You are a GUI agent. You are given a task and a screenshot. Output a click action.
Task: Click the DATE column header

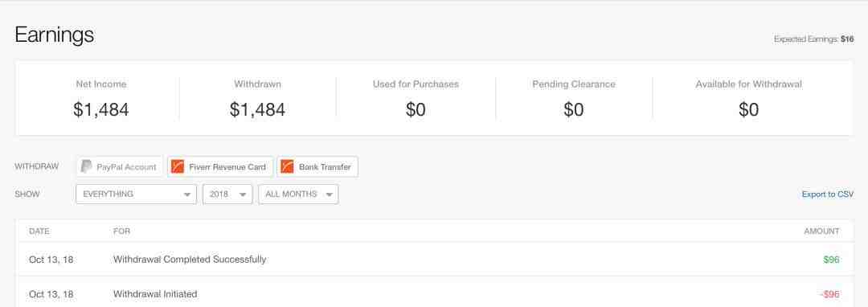click(39, 231)
